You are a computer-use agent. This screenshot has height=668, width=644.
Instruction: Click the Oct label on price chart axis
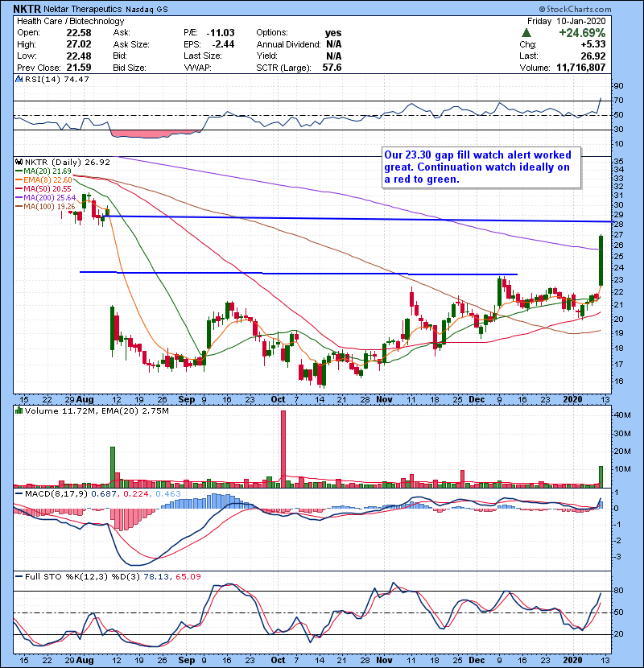coord(278,399)
